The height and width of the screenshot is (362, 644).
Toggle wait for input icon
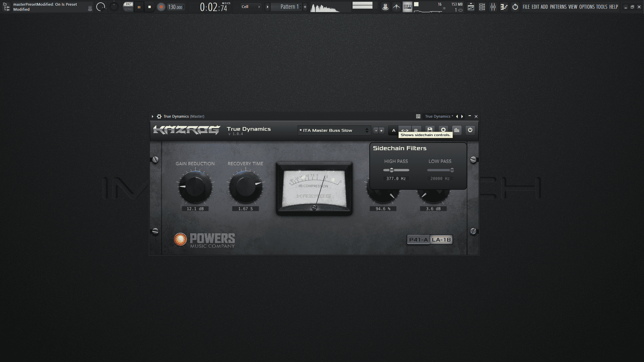[396, 7]
